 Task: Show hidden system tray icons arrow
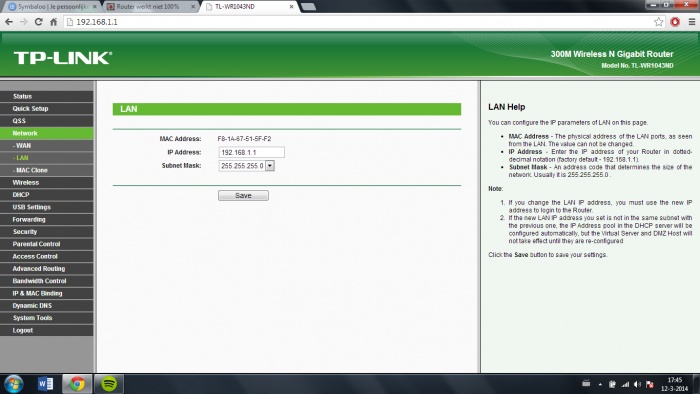pos(600,384)
